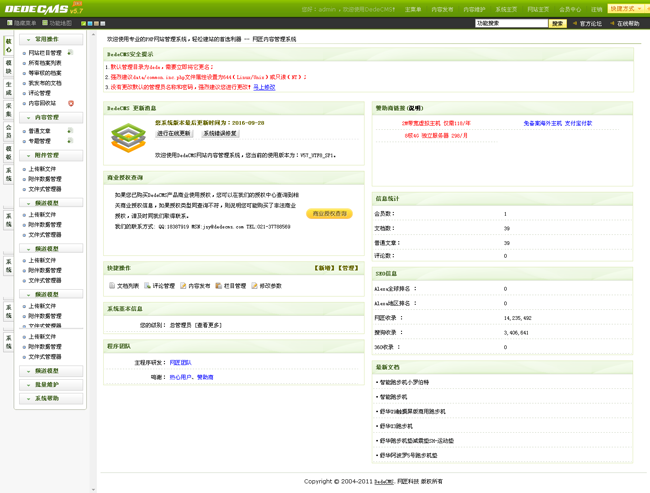Click the yellow 搜索 button
This screenshot has height=493, width=650.
558,23
